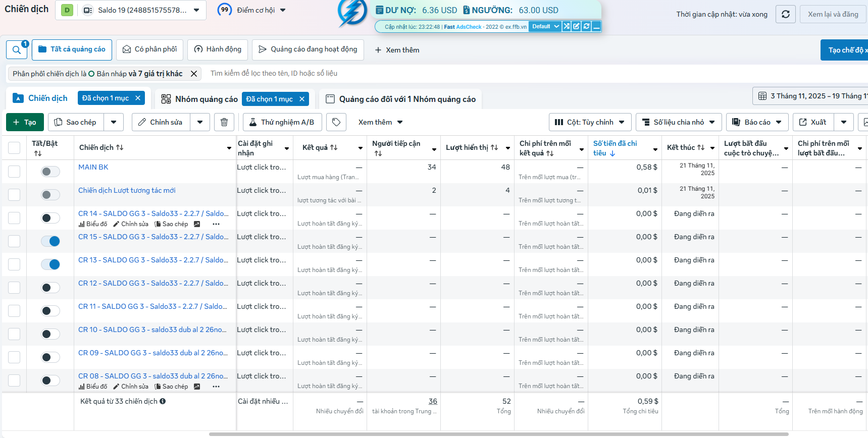The image size is (868, 438).
Task: Click Chỉnh sửa pencil under CR 08
Action: [x=131, y=387]
